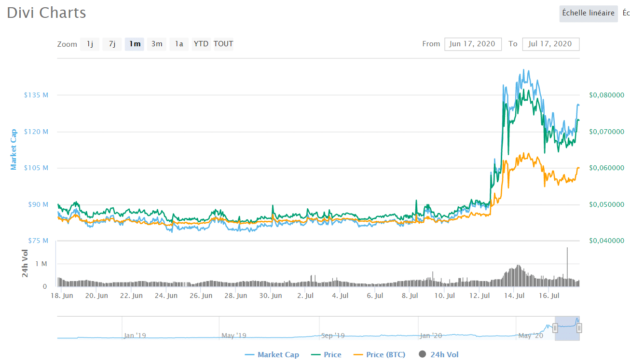
Task: Click the 24. Jun date label
Action: click(165, 296)
